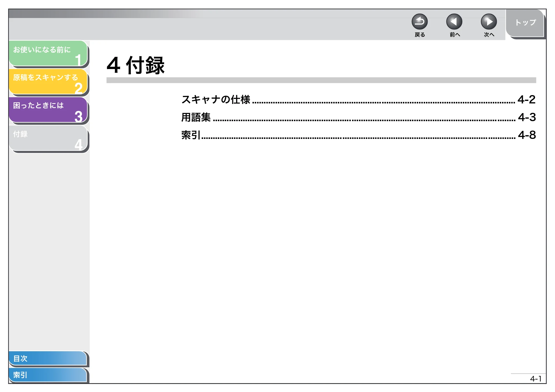Open the トップ tab
Image resolution: width=555 pixels, height=392 pixels.
(x=525, y=23)
